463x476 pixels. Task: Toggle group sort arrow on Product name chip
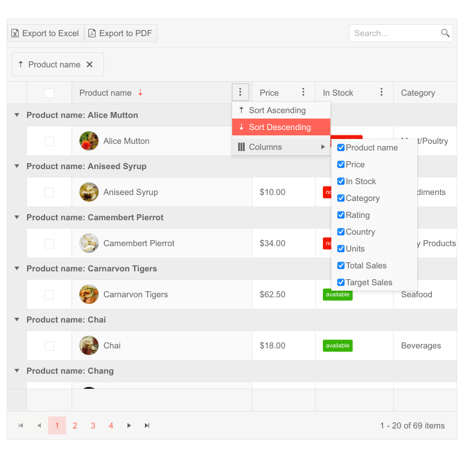coord(20,64)
